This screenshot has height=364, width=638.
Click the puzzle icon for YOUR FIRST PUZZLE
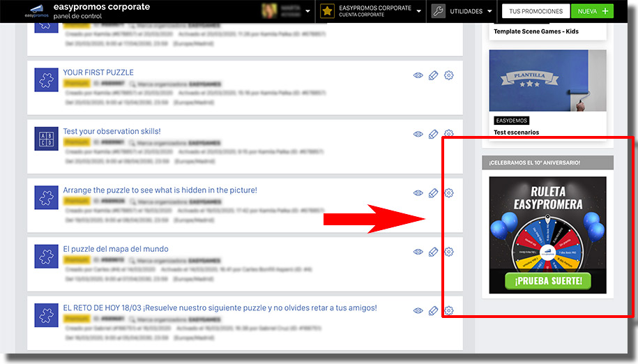[46, 80]
